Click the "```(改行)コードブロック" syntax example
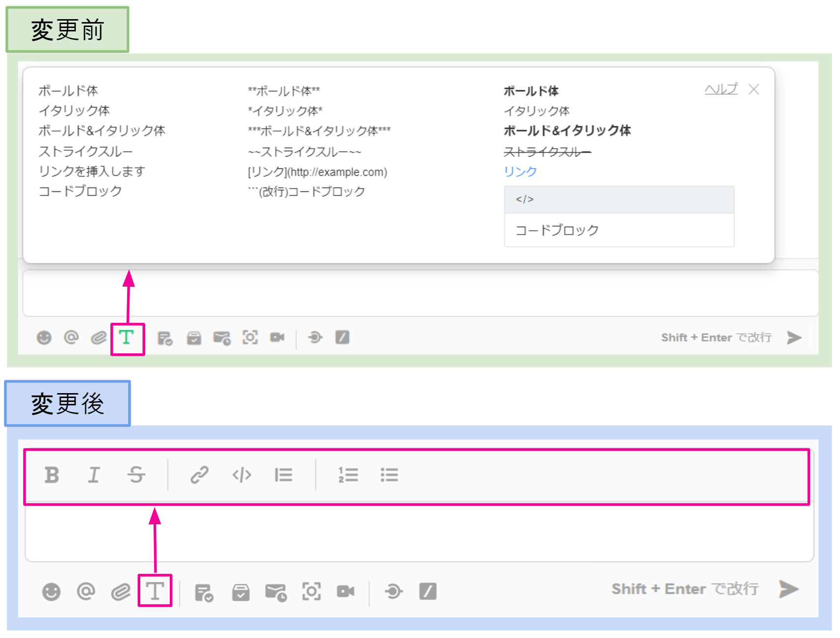This screenshot has width=840, height=638. coord(306,191)
